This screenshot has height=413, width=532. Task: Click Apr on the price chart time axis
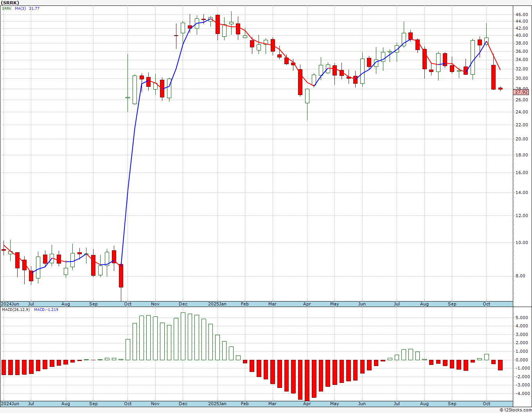[307, 304]
